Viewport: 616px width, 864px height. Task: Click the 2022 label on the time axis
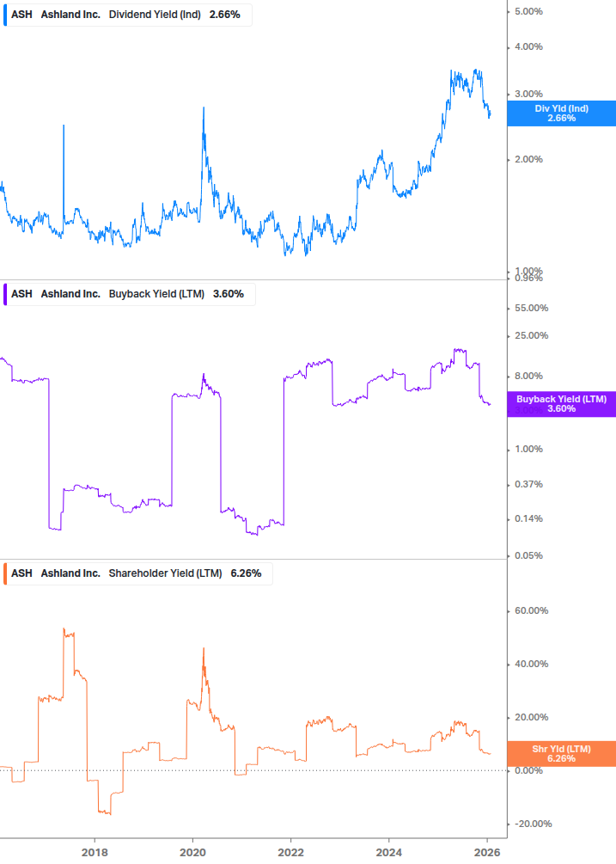(290, 853)
